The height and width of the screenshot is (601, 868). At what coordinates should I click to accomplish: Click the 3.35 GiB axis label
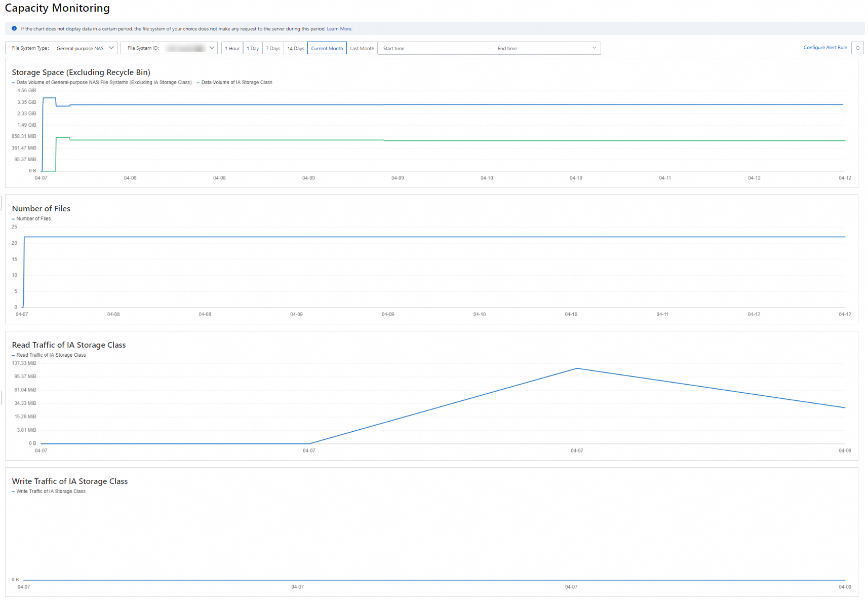pyautogui.click(x=27, y=102)
